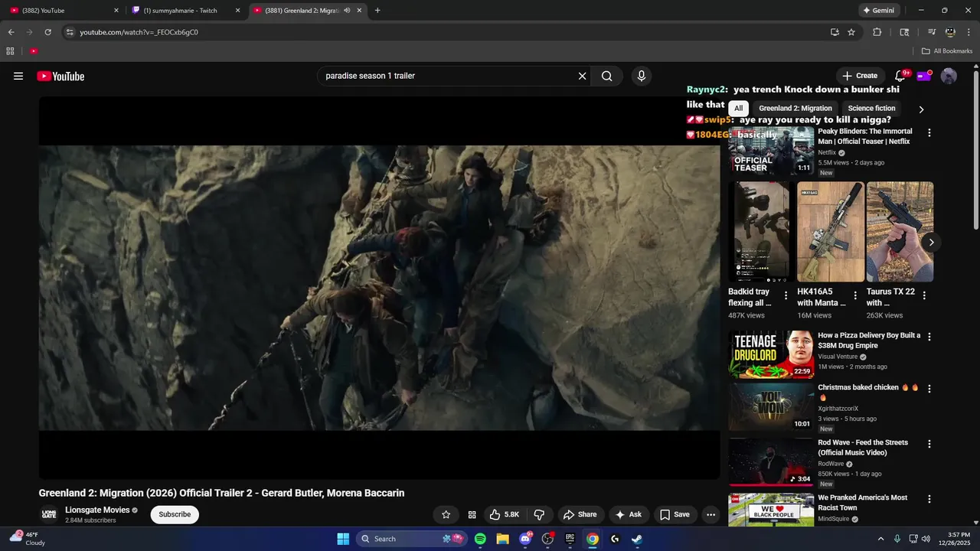Open a new browser tab
Image resolution: width=980 pixels, height=551 pixels.
pyautogui.click(x=377, y=11)
